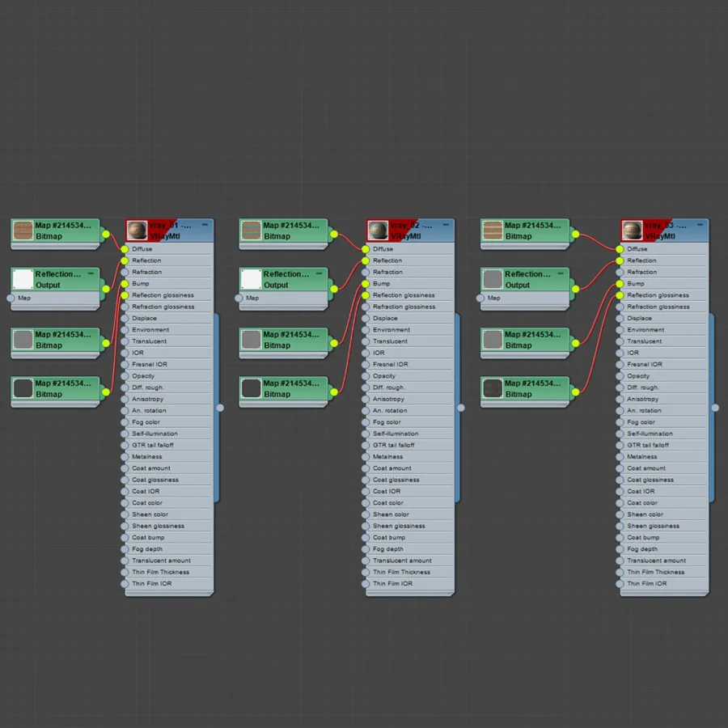Click the Reflection glossiness socket on vray_03

point(620,295)
